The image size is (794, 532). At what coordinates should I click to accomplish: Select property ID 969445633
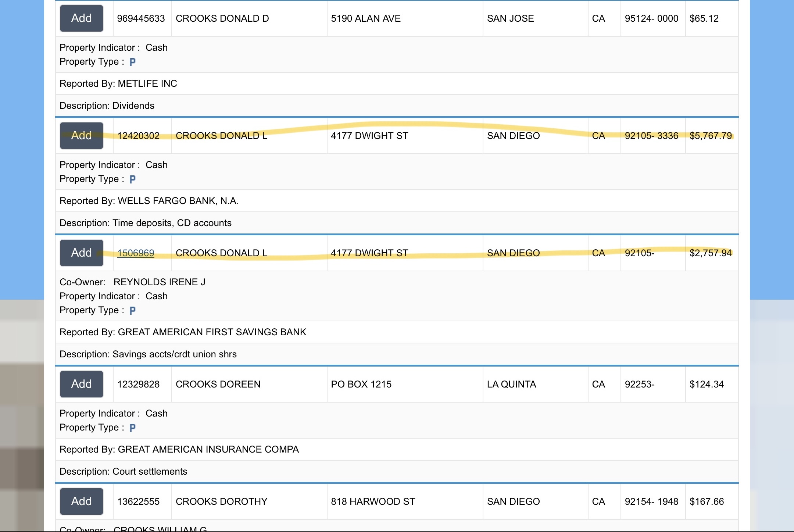pos(141,18)
